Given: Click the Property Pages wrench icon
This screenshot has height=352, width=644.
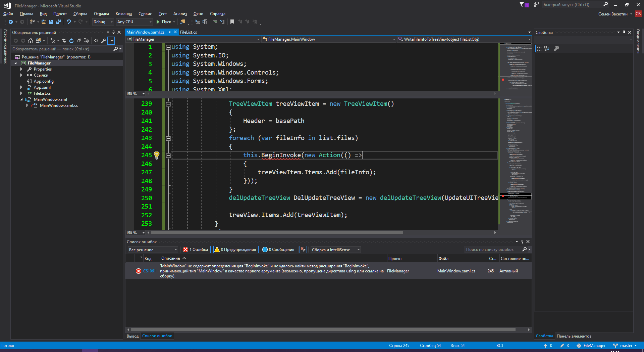Looking at the screenshot, I should 556,48.
